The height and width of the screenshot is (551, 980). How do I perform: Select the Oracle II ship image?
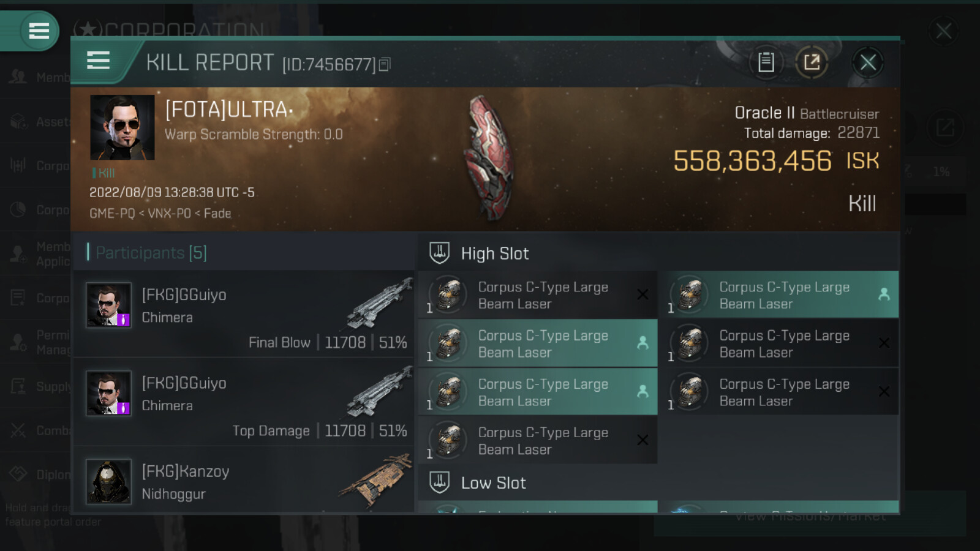tap(490, 158)
